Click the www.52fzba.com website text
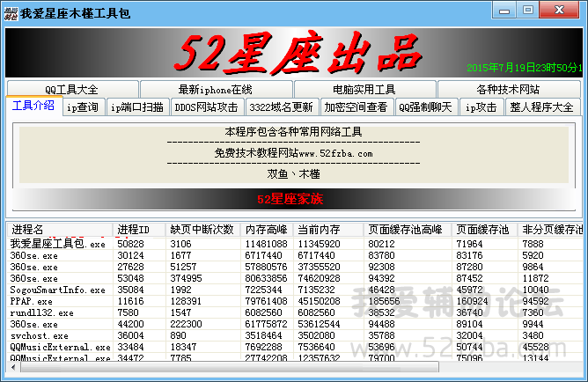 [x=335, y=154]
